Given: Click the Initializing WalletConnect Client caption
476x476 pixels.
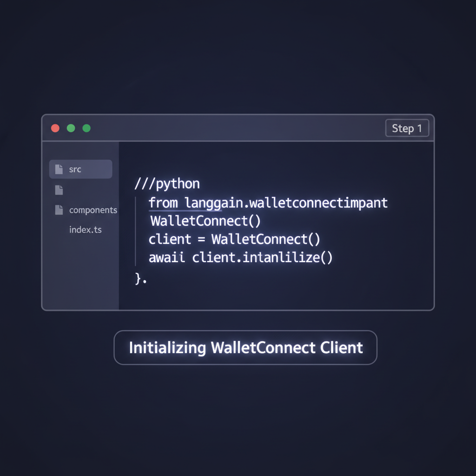Looking at the screenshot, I should tap(245, 348).
